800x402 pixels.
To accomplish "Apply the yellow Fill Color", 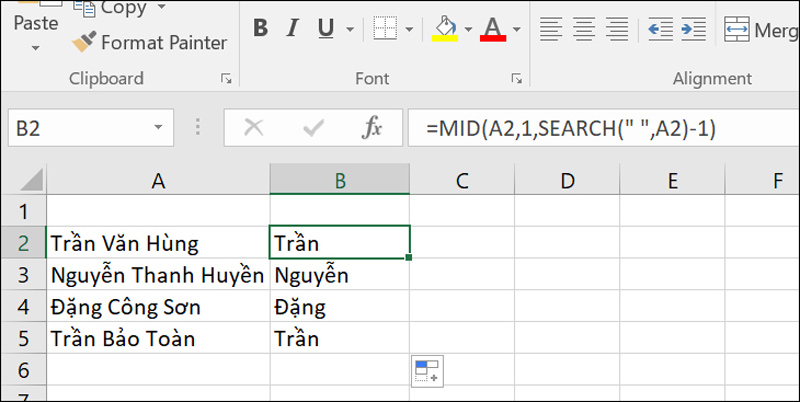I will click(445, 29).
